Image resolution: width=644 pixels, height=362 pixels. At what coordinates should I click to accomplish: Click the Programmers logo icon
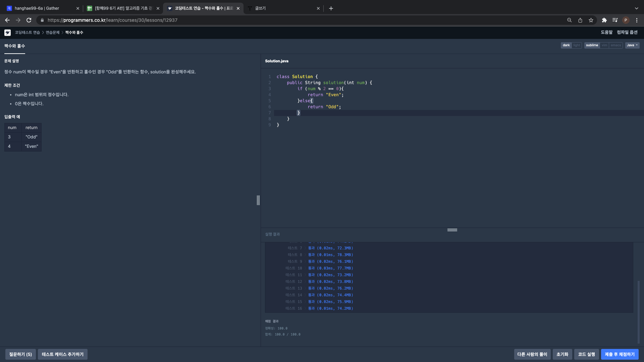pos(7,33)
